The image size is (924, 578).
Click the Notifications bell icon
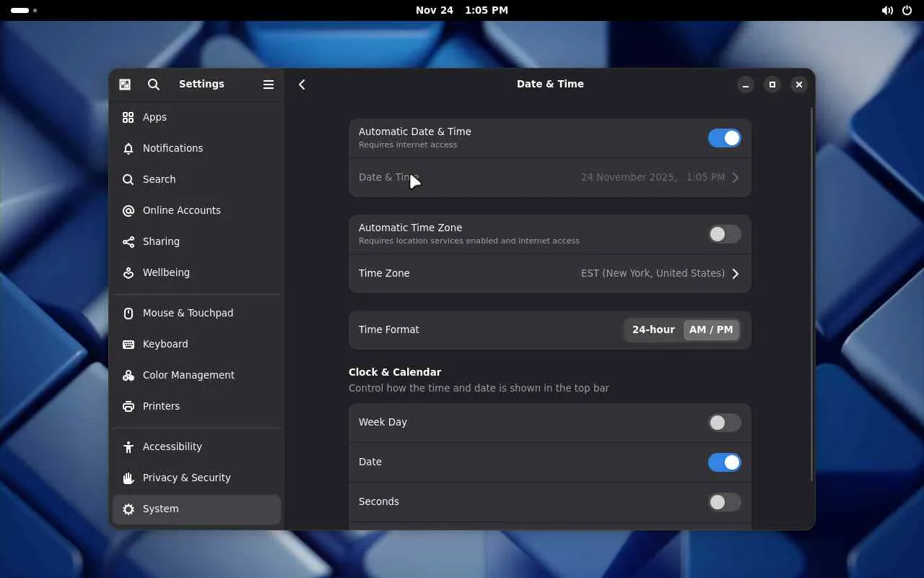[x=128, y=148]
